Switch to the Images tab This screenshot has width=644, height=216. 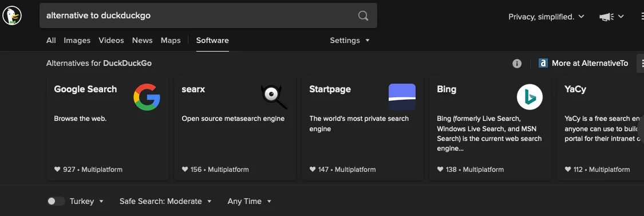pyautogui.click(x=77, y=40)
